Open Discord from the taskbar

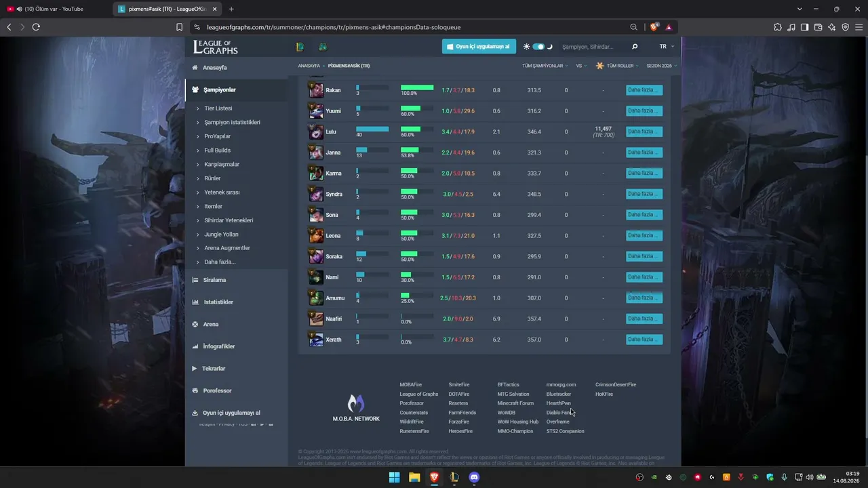pyautogui.click(x=474, y=477)
